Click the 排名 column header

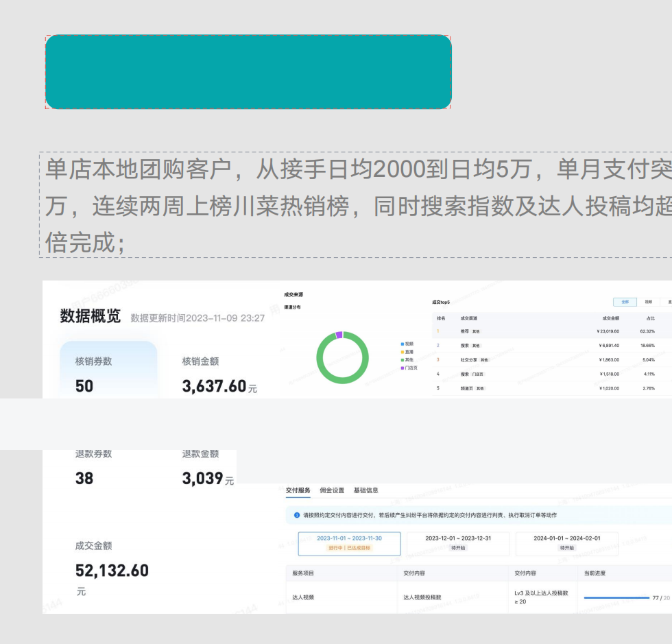click(x=441, y=318)
